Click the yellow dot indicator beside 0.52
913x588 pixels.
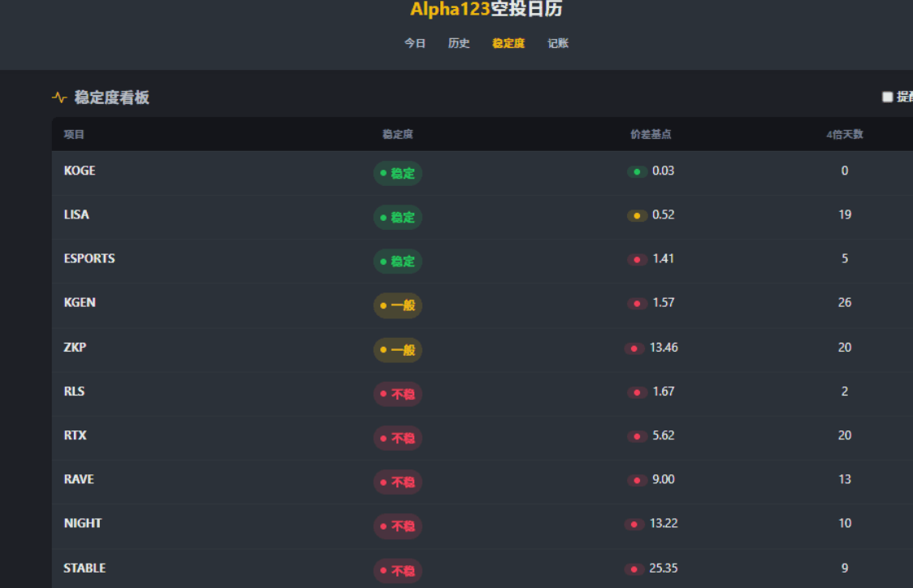[x=637, y=215]
